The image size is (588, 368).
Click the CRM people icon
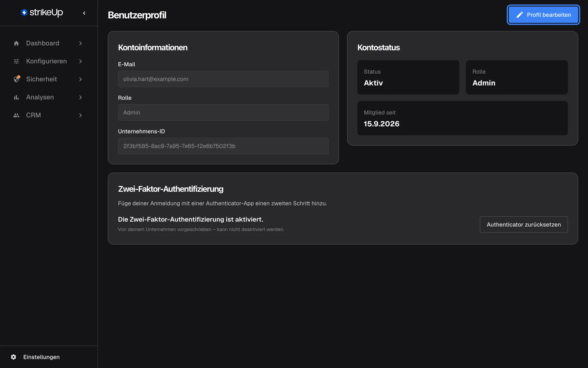click(x=16, y=115)
